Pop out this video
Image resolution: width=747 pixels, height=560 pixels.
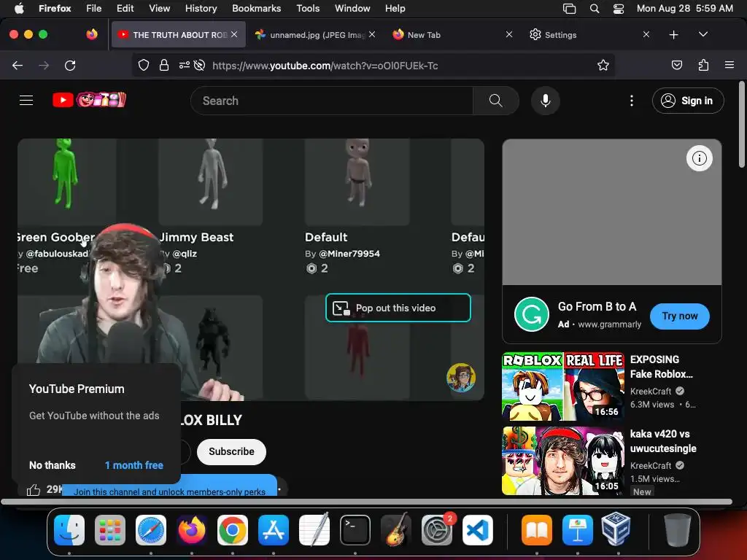tap(398, 308)
